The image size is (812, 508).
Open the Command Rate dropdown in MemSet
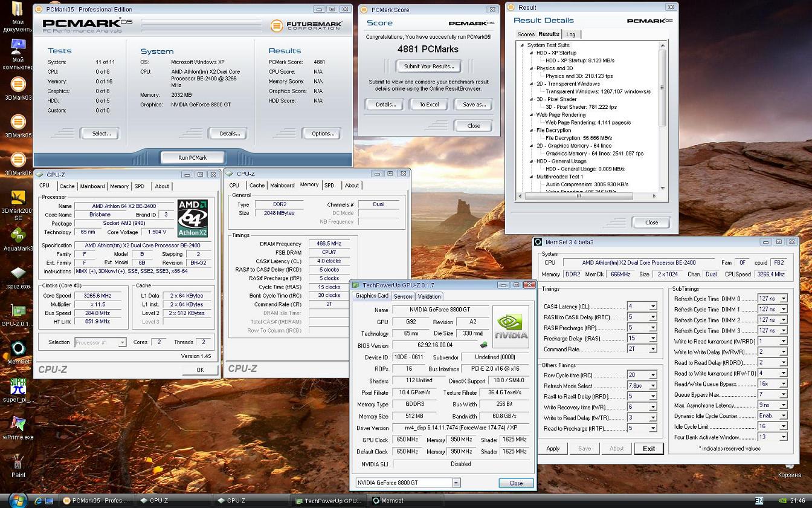[652, 349]
